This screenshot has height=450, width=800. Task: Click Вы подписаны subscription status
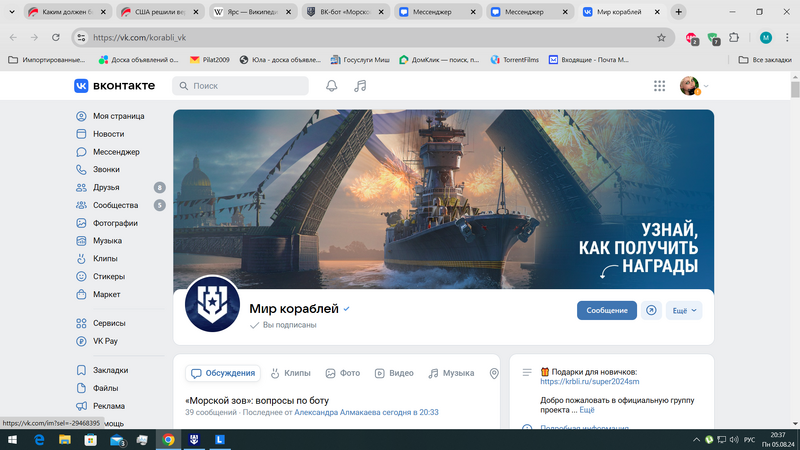pyautogui.click(x=284, y=325)
